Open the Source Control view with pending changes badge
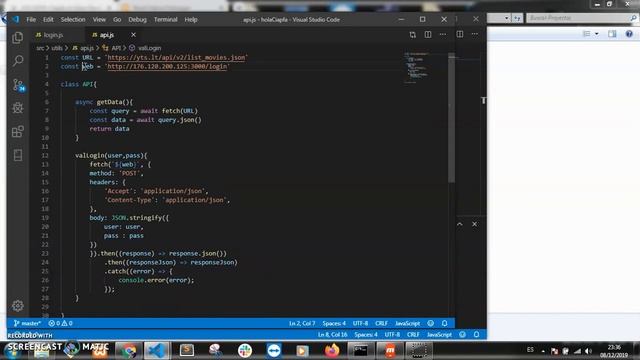Image resolution: width=640 pixels, height=360 pixels. [18, 85]
